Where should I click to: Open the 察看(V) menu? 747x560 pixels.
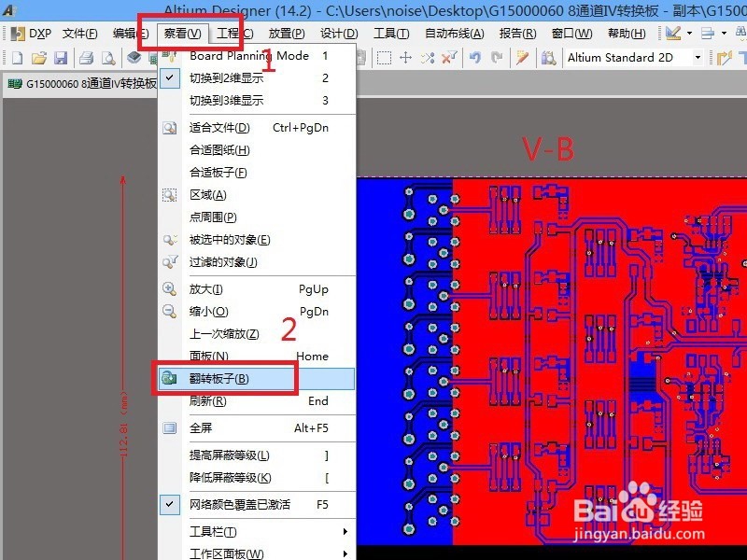point(182,34)
